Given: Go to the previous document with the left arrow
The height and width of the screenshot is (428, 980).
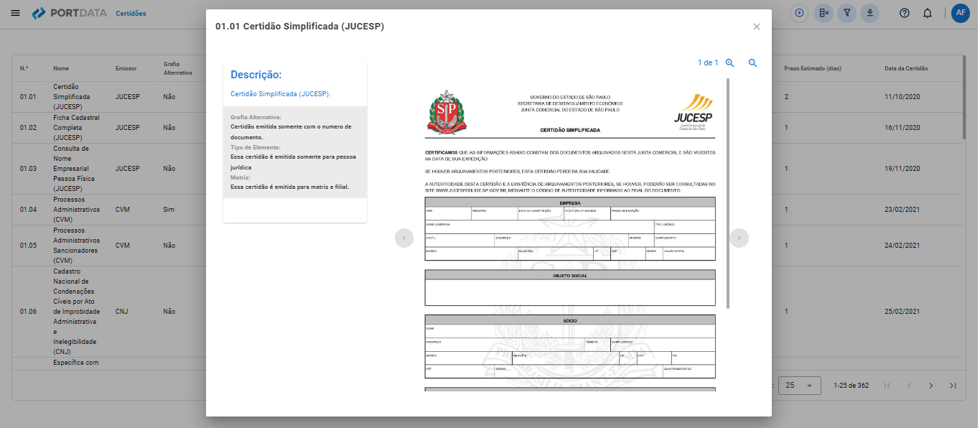Looking at the screenshot, I should click(x=404, y=238).
